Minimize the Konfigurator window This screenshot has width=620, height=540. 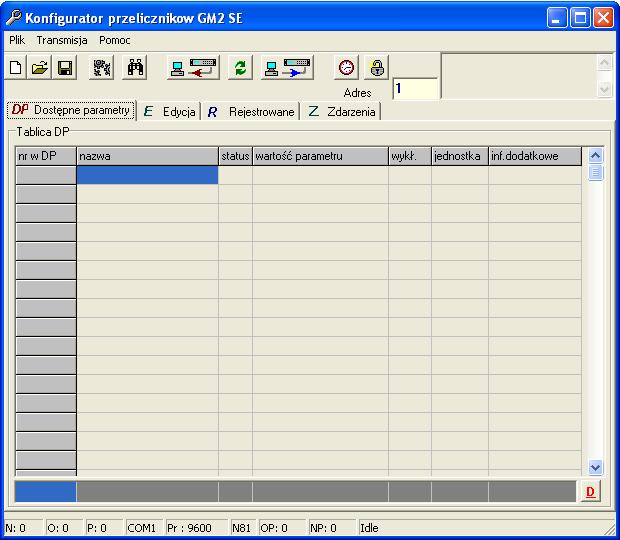tap(557, 18)
